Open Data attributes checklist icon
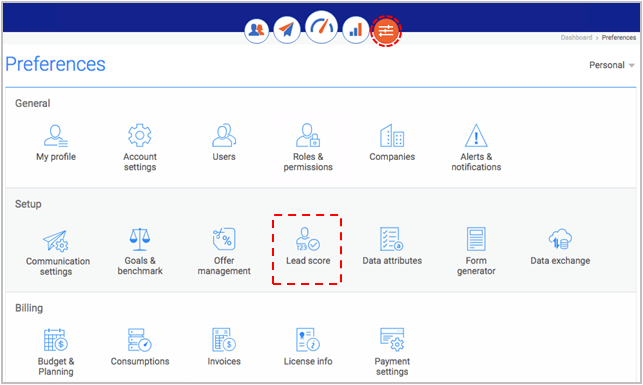The height and width of the screenshot is (385, 643). [x=392, y=239]
